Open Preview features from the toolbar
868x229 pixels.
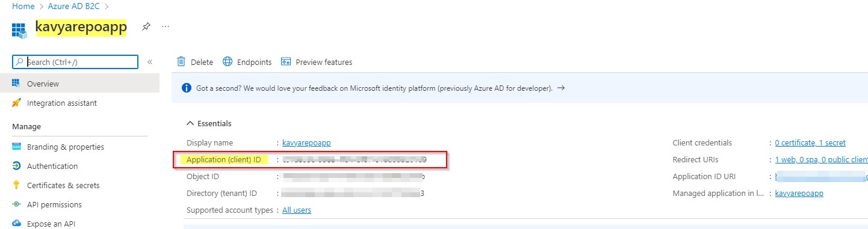324,63
